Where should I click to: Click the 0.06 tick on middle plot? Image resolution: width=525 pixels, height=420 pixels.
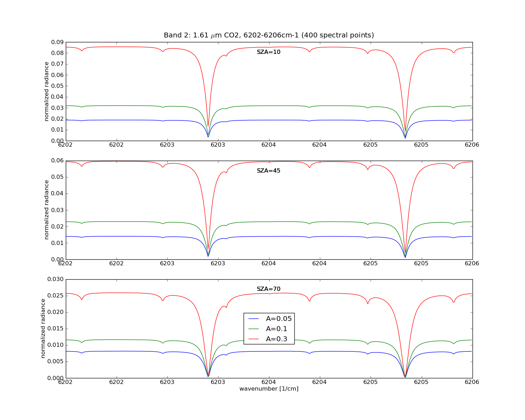coord(58,161)
